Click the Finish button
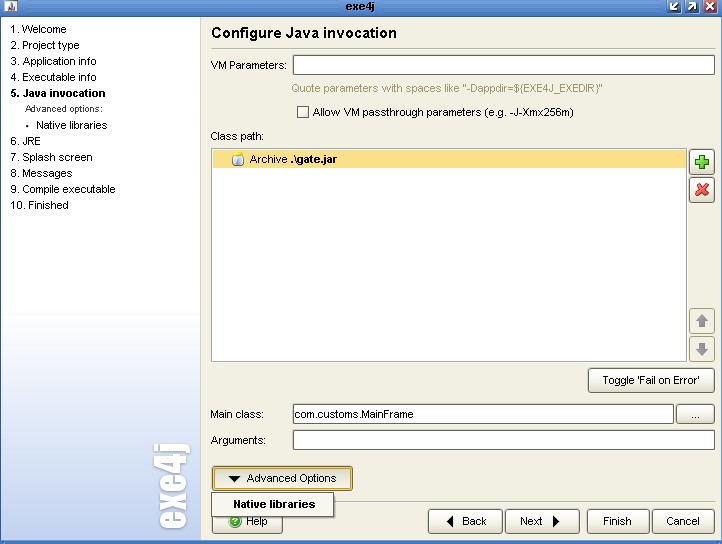722x544 pixels. [x=618, y=521]
